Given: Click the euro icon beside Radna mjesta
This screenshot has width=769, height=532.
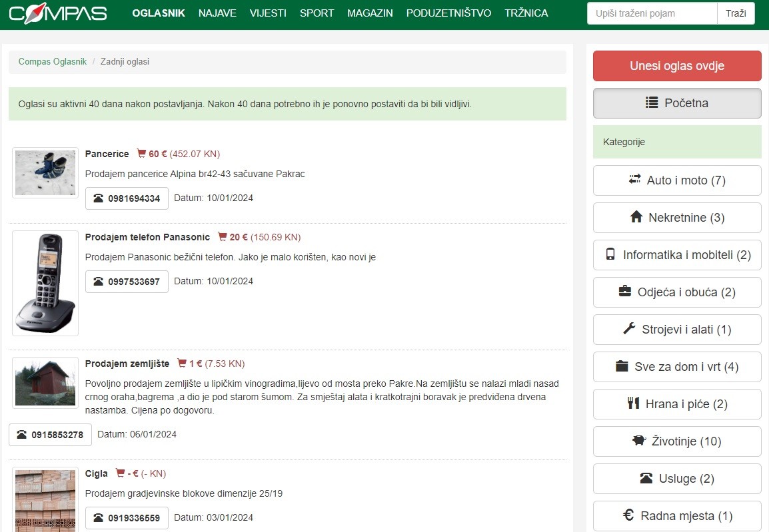Looking at the screenshot, I should (x=628, y=515).
